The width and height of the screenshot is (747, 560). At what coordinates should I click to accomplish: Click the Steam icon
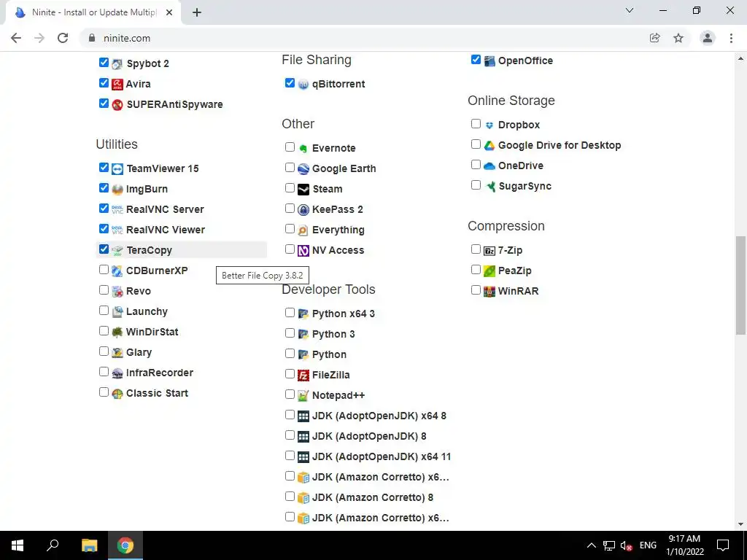(303, 190)
